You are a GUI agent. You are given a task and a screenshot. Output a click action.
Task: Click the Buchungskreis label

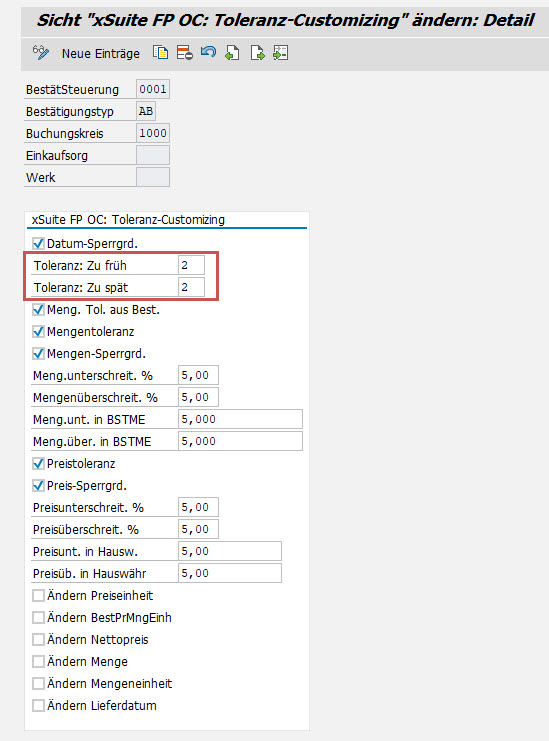coord(64,134)
